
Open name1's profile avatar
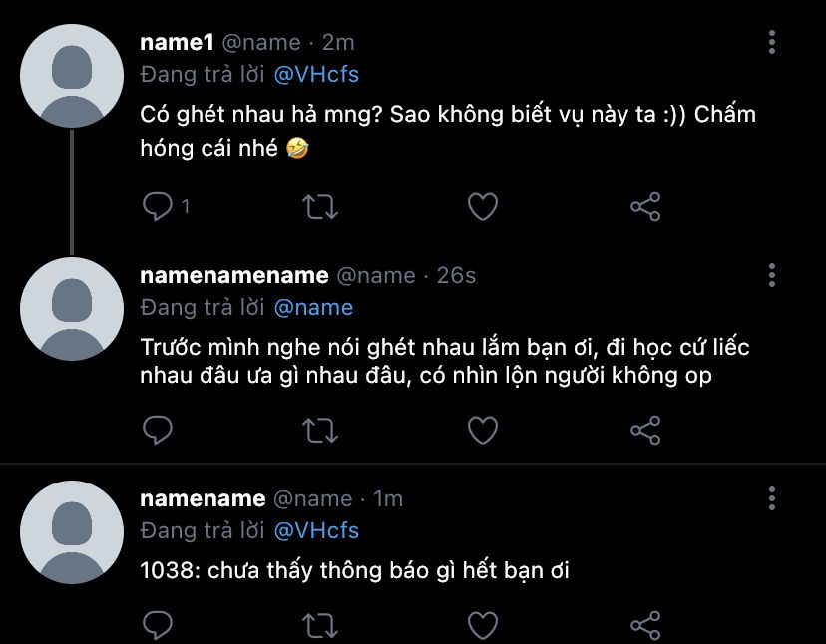[x=71, y=78]
